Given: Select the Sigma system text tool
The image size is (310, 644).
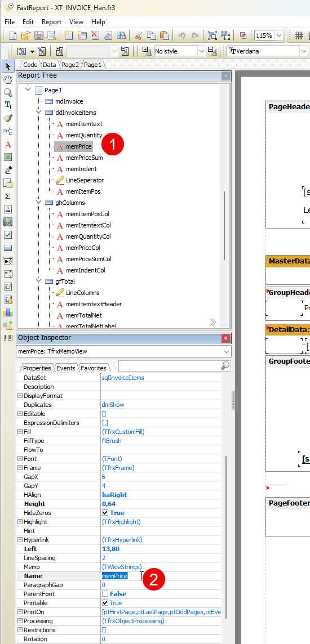Looking at the screenshot, I should click(x=8, y=196).
